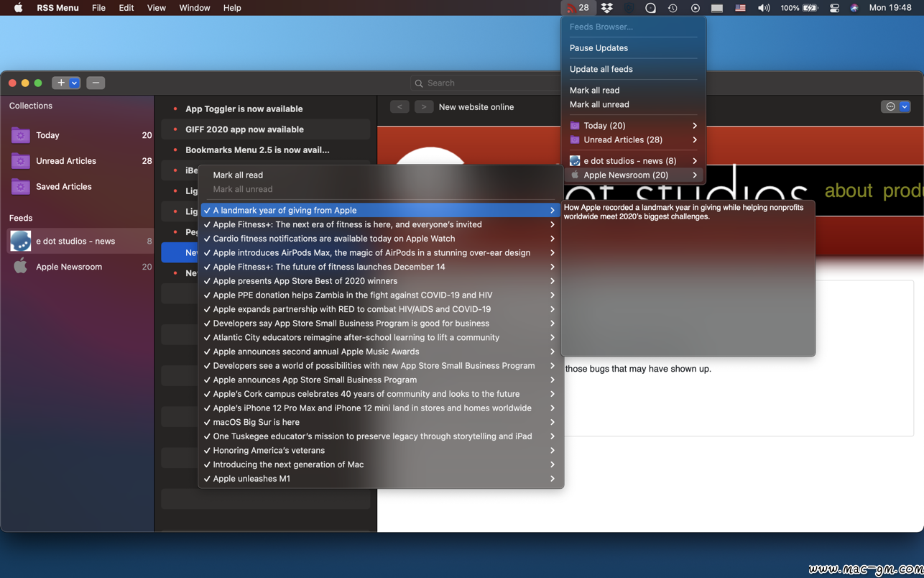Click the play circle menu bar icon
Viewport: 924px width, 578px height.
click(695, 8)
